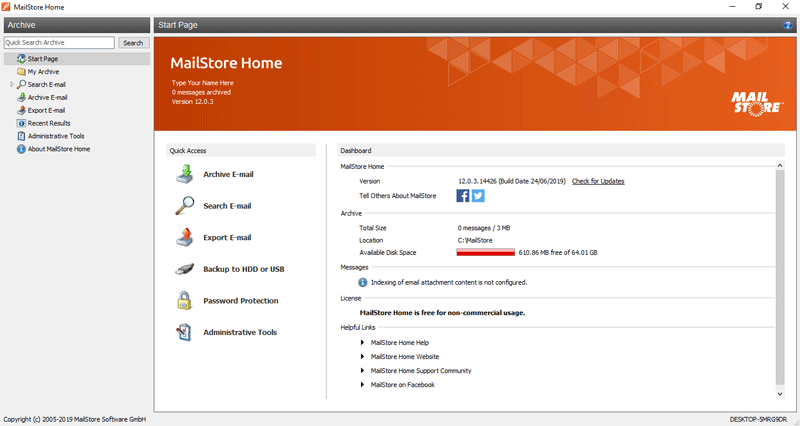800x426 pixels.
Task: Click the Backup to HDD or USB label
Action: [244, 269]
